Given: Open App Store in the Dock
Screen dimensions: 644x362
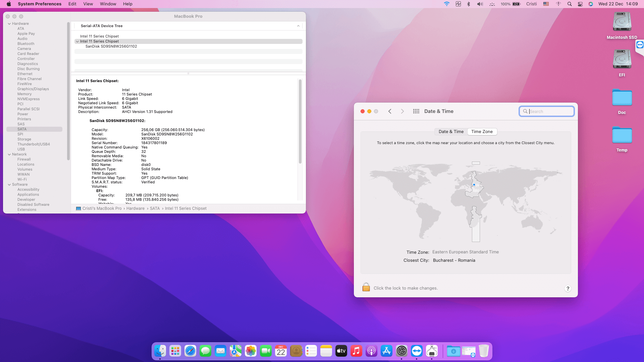Looking at the screenshot, I should point(386,351).
